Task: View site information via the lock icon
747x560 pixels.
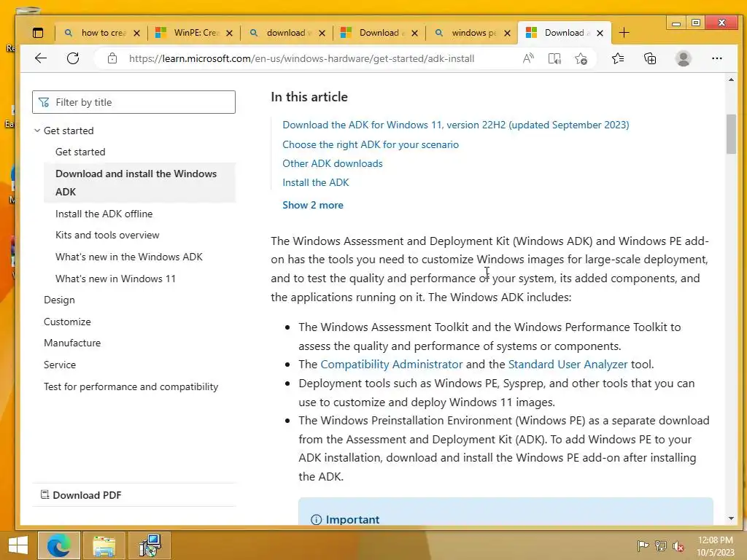Action: tap(112, 58)
